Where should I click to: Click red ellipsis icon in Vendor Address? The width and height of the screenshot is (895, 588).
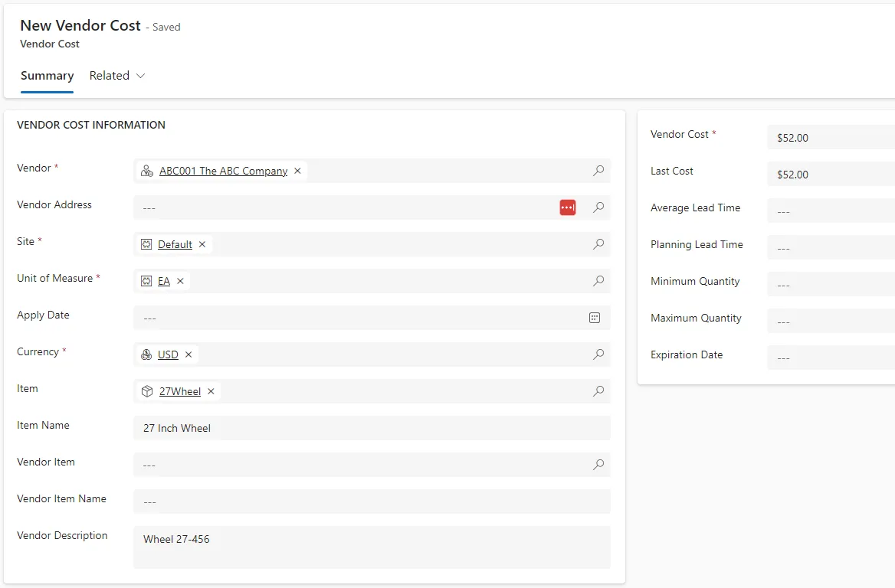point(567,207)
